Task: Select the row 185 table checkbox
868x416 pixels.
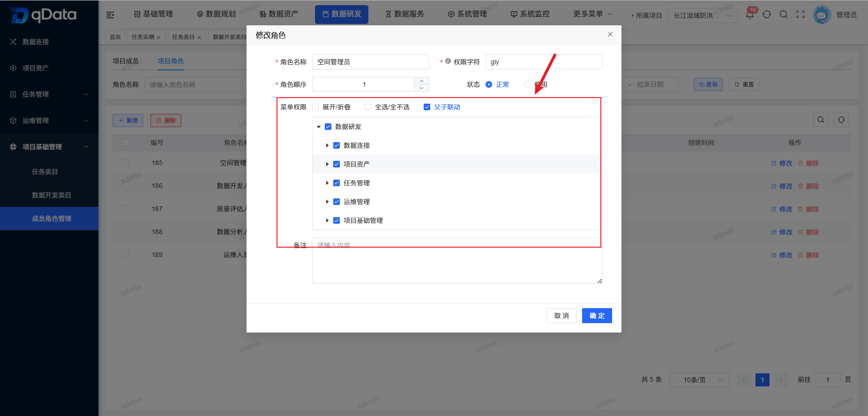Action: point(126,162)
